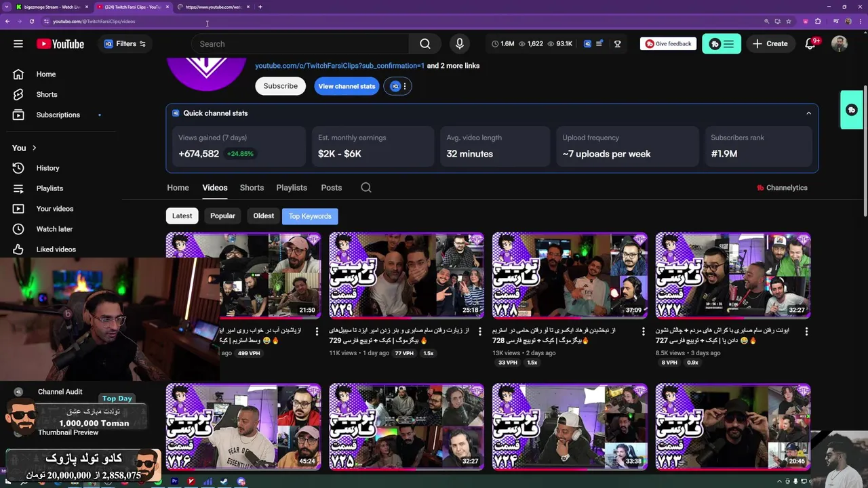The height and width of the screenshot is (488, 868).
Task: Open options menu for the 21:50 video
Action: click(x=317, y=331)
